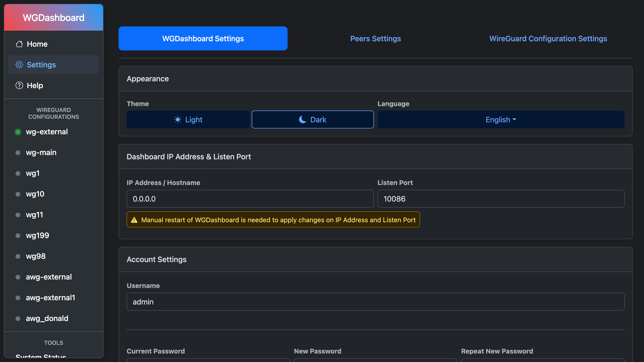The width and height of the screenshot is (644, 362).
Task: Switch theme to Dark
Action: tap(313, 120)
